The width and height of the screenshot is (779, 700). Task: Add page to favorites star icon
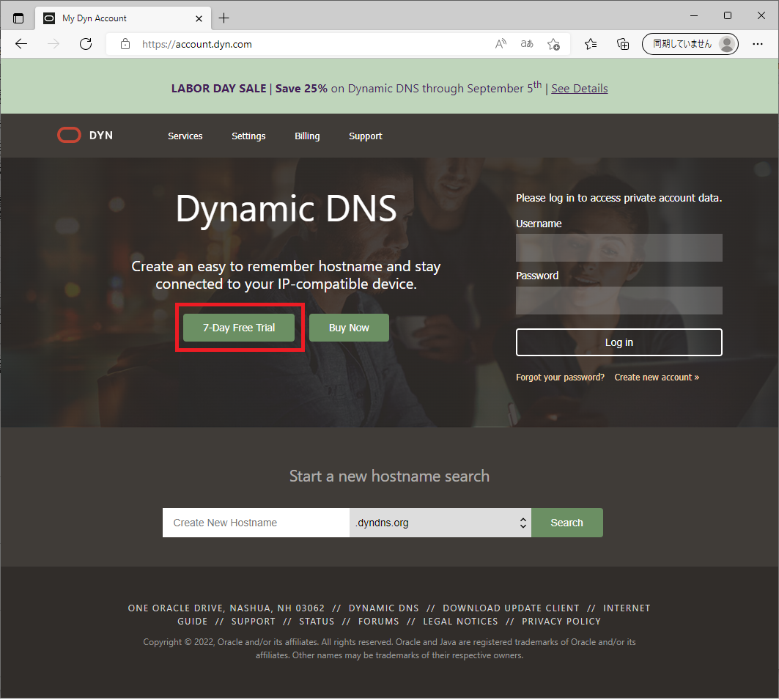click(x=553, y=44)
